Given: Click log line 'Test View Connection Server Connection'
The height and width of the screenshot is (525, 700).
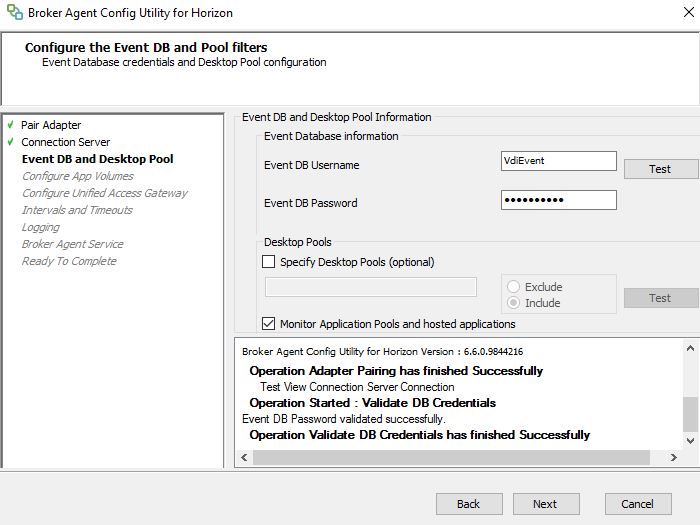Looking at the screenshot, I should pyautogui.click(x=357, y=387).
